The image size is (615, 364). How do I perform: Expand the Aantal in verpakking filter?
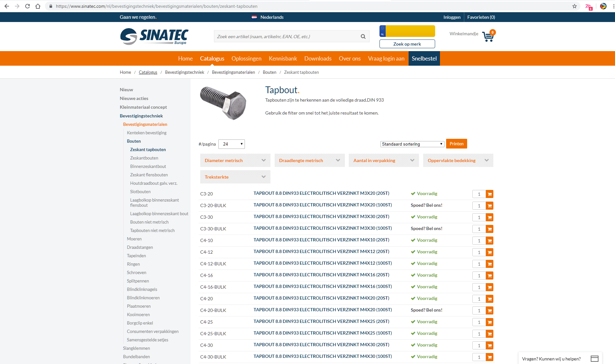384,160
